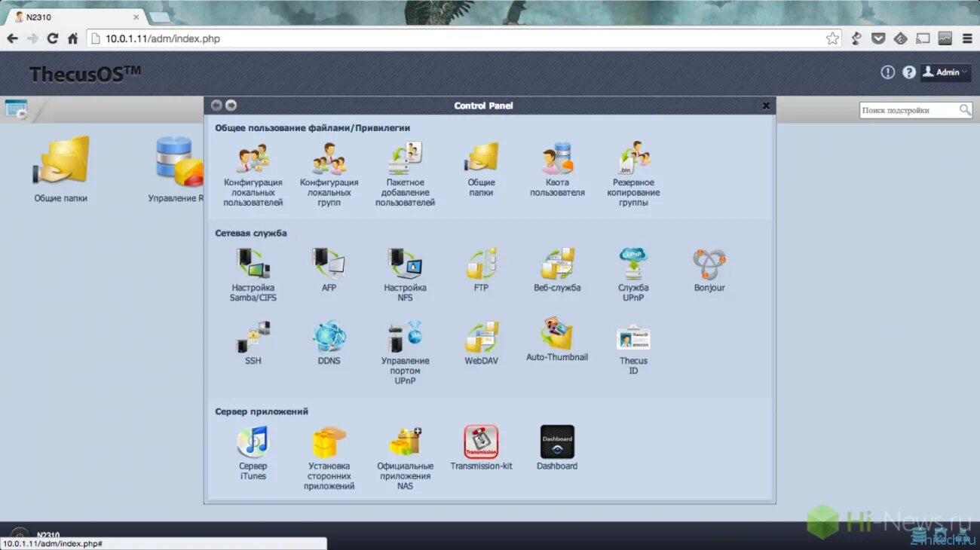Click the address bar URL

point(163,38)
